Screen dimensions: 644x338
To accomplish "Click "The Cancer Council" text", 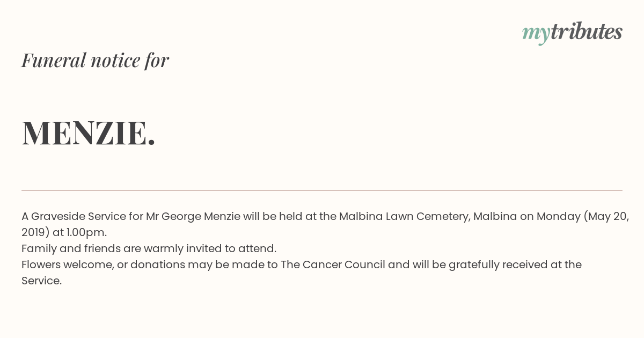I will click(333, 264).
